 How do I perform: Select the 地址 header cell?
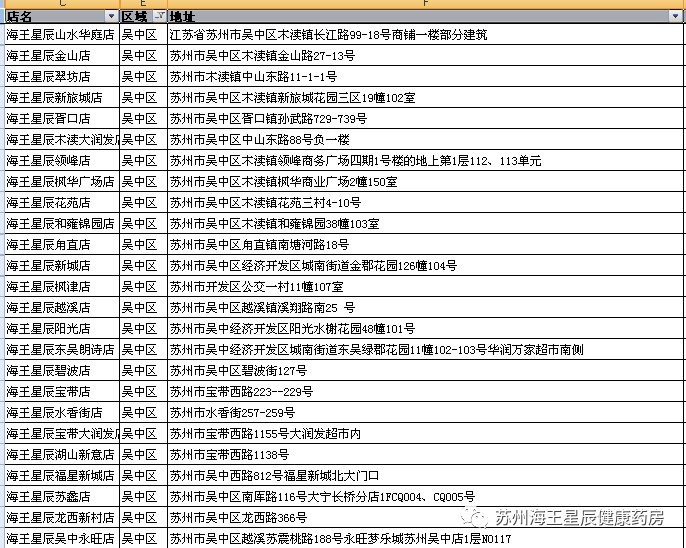425,17
